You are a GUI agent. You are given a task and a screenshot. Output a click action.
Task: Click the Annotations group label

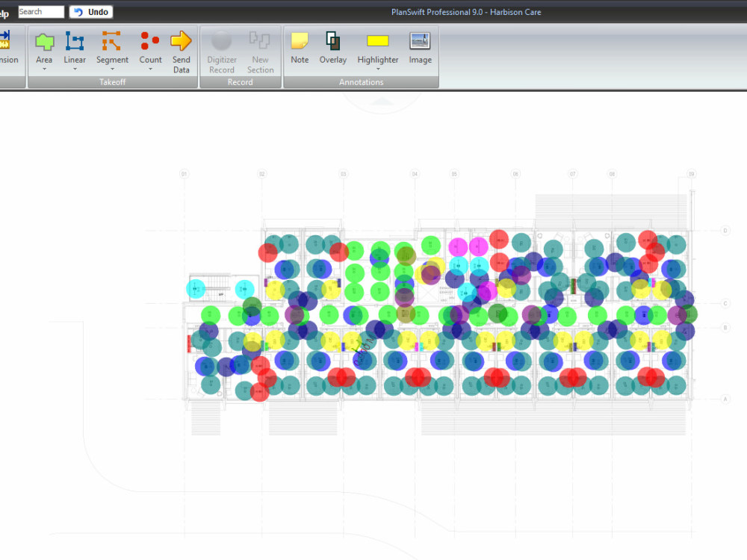361,82
